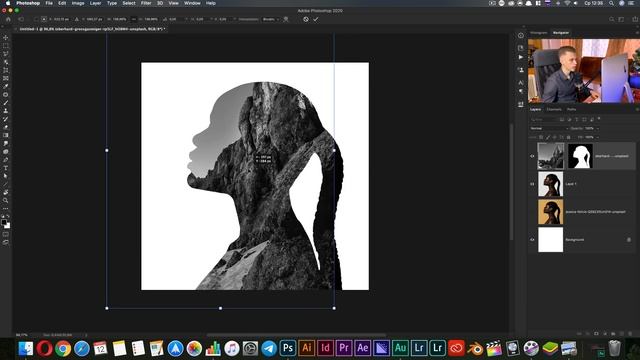Launch Illustrator from the Dock
640x360 pixels.
coord(307,348)
